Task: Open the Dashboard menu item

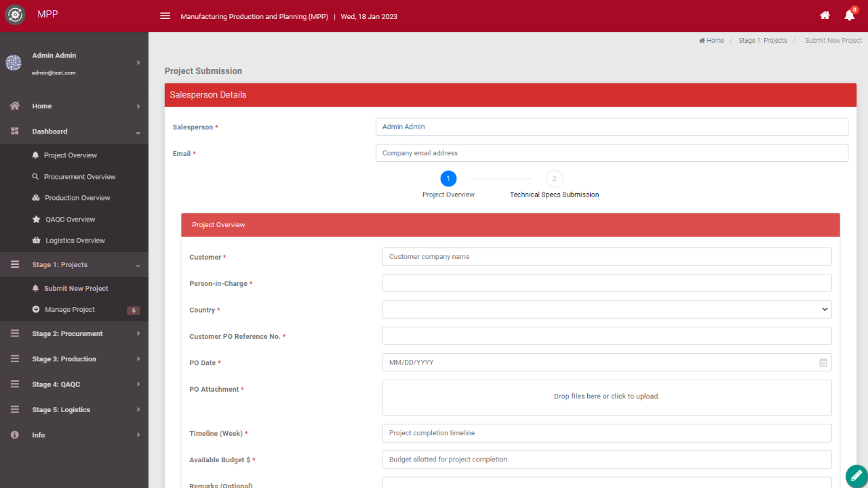Action: (51, 131)
